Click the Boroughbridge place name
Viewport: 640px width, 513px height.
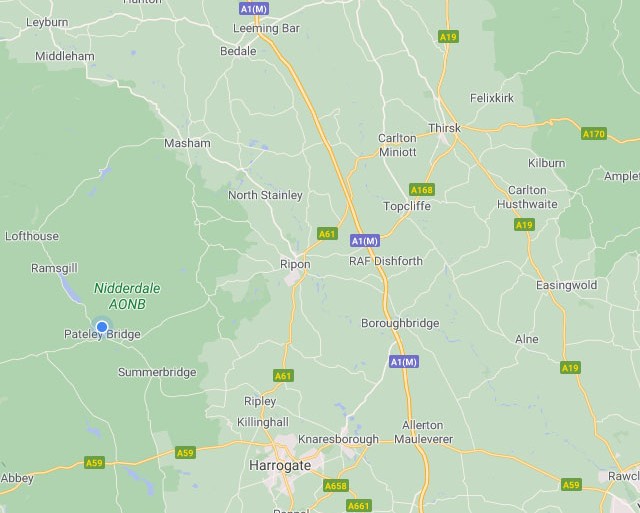pyautogui.click(x=400, y=323)
